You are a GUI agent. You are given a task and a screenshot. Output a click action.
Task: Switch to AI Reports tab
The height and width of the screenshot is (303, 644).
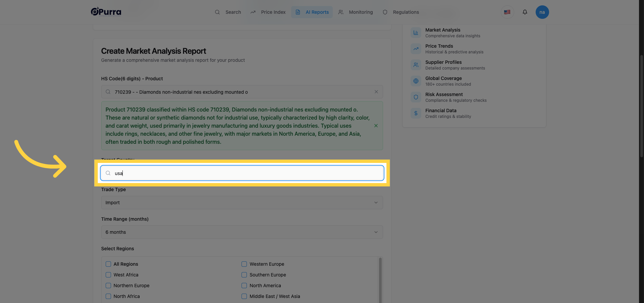312,12
